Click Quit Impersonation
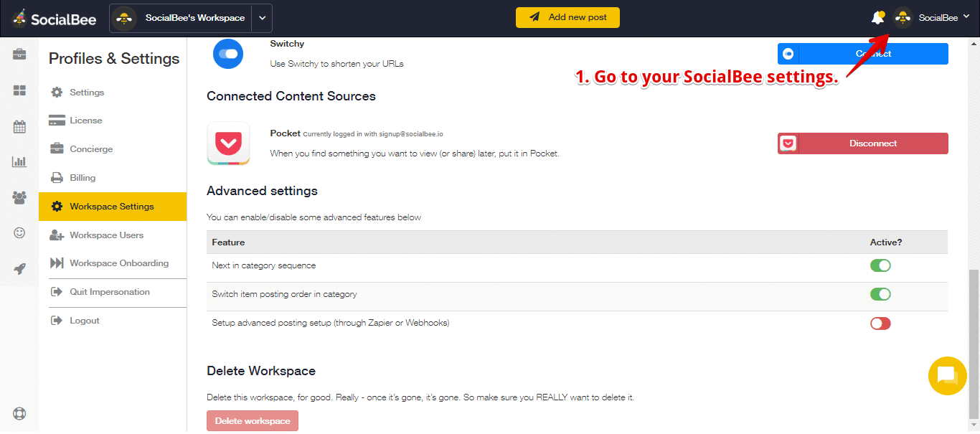This screenshot has width=980, height=434. tap(113, 292)
